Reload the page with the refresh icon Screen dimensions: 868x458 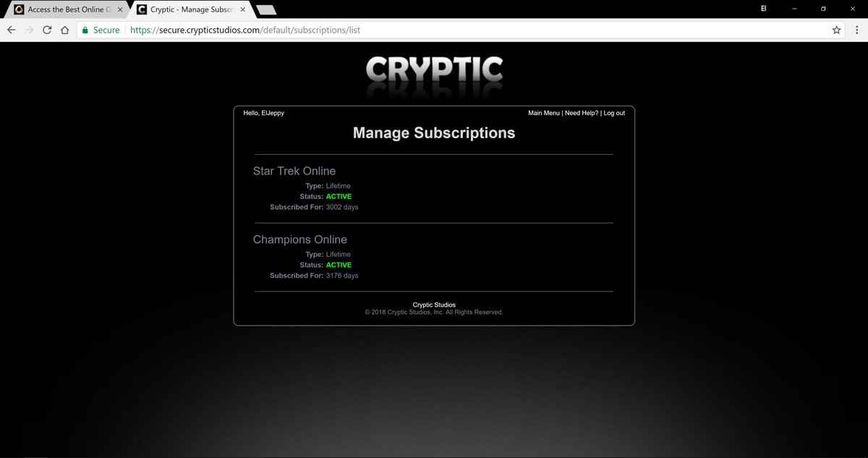(x=47, y=30)
